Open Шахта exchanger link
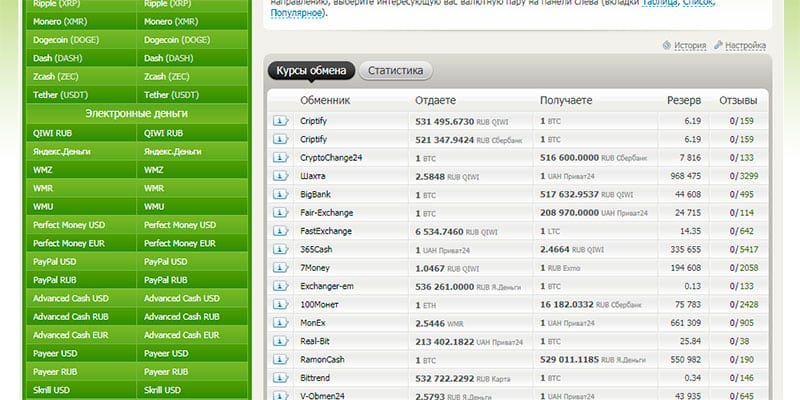 313,176
